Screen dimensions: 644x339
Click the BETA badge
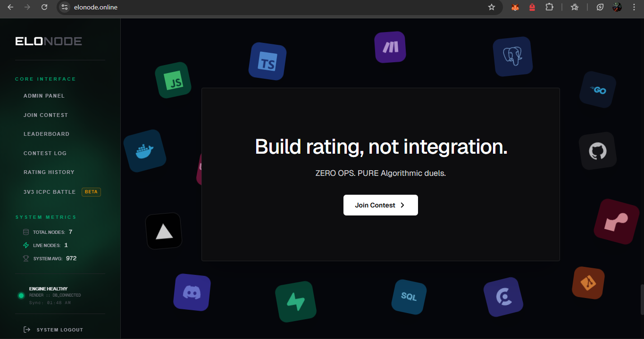tap(91, 192)
